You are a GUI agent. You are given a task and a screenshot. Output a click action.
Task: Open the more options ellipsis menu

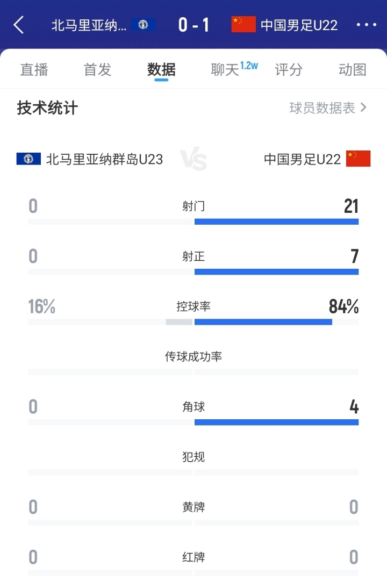(367, 24)
